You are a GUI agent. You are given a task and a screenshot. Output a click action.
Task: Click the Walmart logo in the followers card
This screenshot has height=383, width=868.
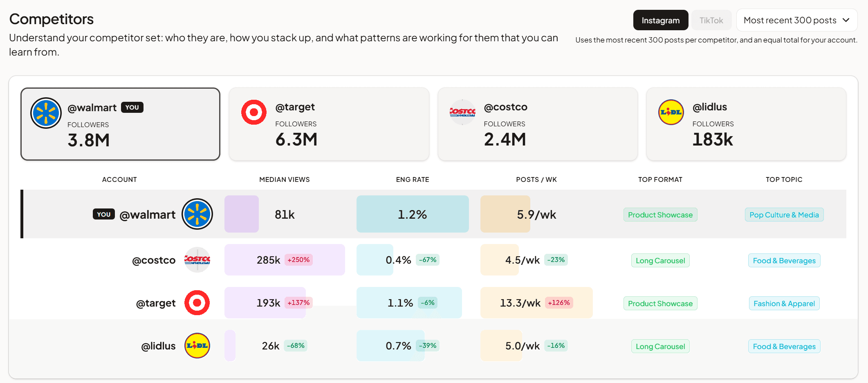pyautogui.click(x=46, y=113)
